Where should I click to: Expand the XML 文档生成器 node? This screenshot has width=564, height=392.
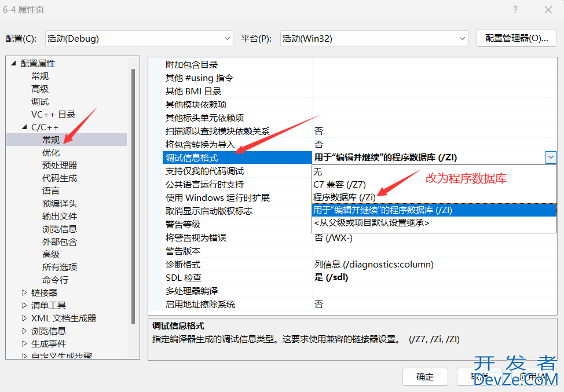(24, 318)
